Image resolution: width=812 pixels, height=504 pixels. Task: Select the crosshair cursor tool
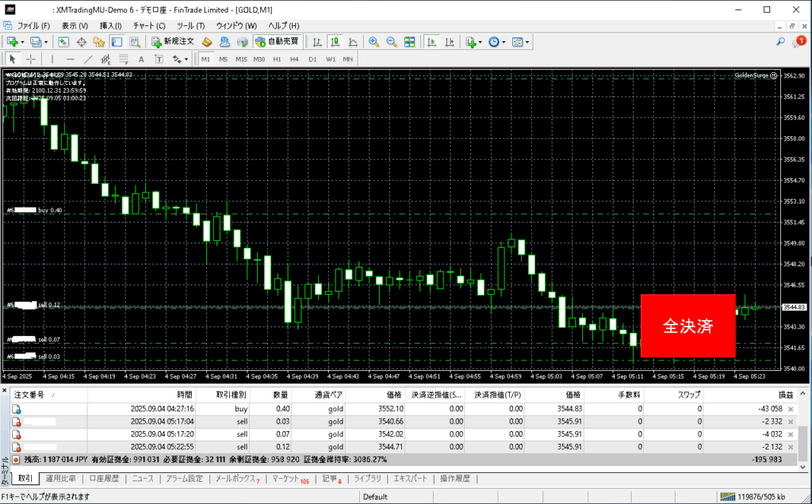point(31,59)
